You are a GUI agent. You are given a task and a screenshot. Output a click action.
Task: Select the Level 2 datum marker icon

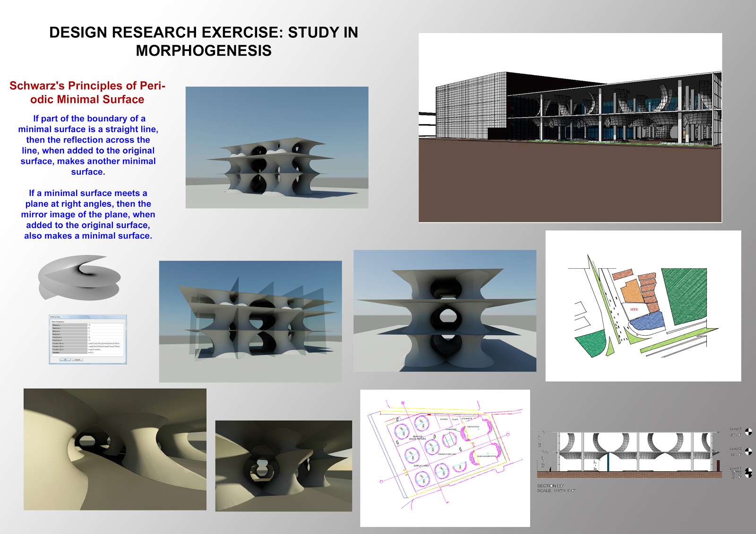[748, 451]
